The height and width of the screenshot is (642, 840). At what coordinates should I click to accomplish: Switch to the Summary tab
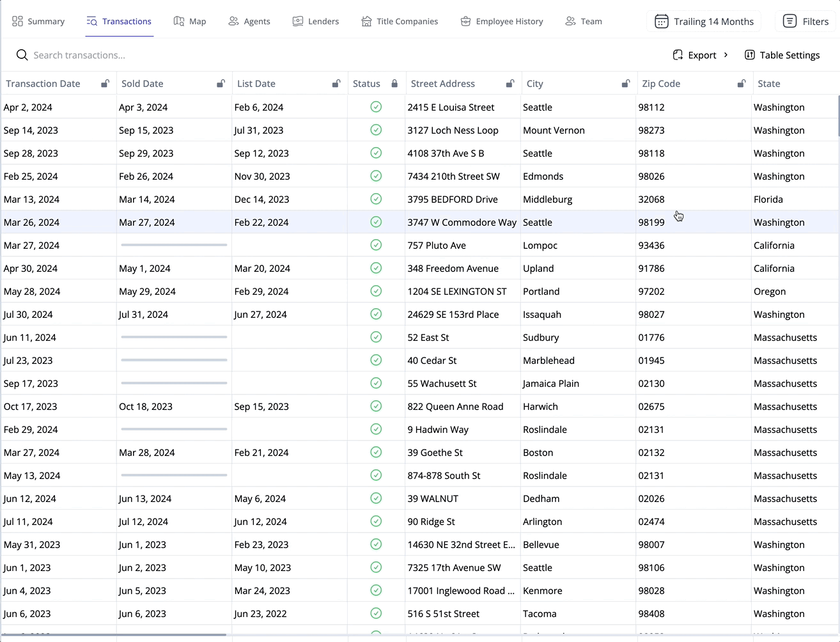click(38, 21)
